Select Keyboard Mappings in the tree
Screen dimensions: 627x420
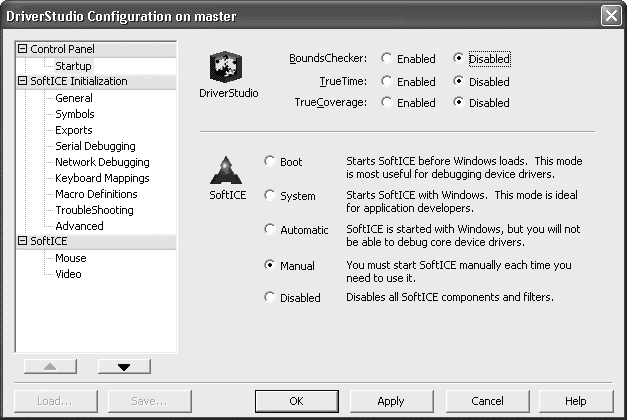(101, 178)
